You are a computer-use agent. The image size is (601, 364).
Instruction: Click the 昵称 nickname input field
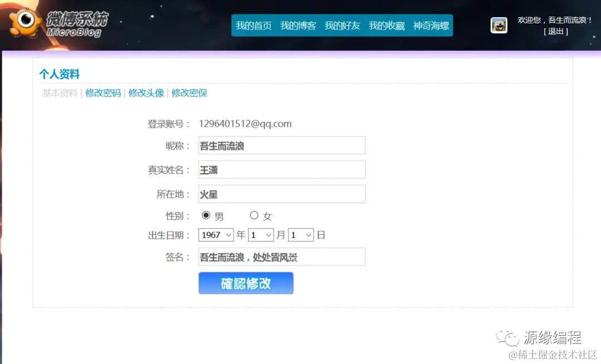pos(282,145)
